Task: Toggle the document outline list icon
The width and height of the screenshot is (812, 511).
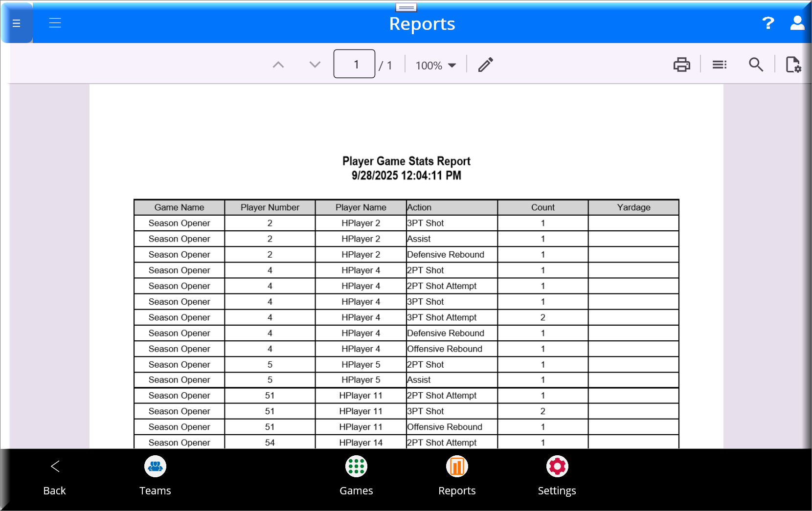Action: coord(719,65)
